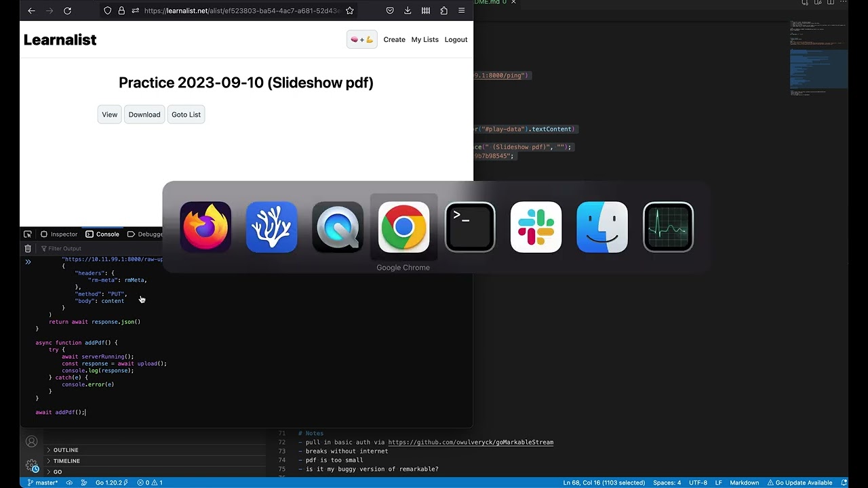This screenshot has height=488, width=868.
Task: Select Terminal in the app switcher
Action: (470, 227)
